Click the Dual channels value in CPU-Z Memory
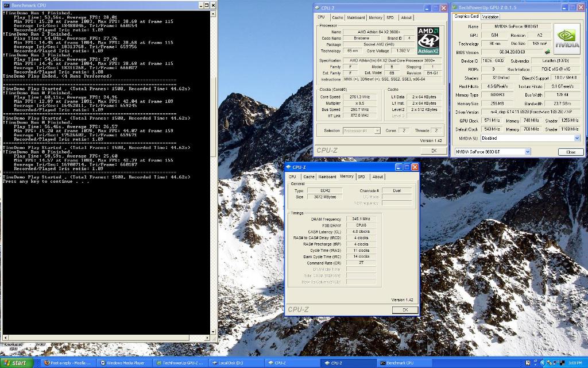 [x=397, y=191]
